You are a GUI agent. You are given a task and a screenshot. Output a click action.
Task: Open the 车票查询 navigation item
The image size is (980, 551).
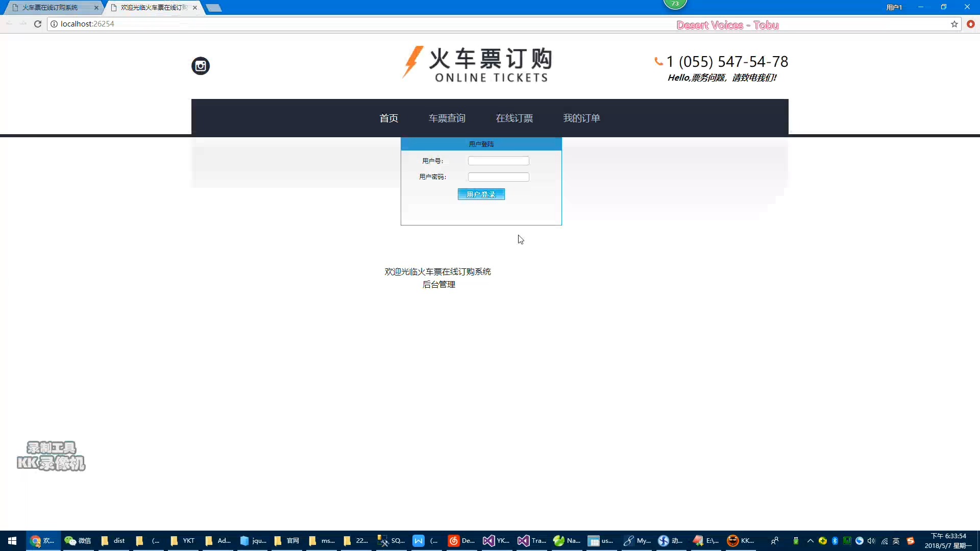pyautogui.click(x=447, y=118)
